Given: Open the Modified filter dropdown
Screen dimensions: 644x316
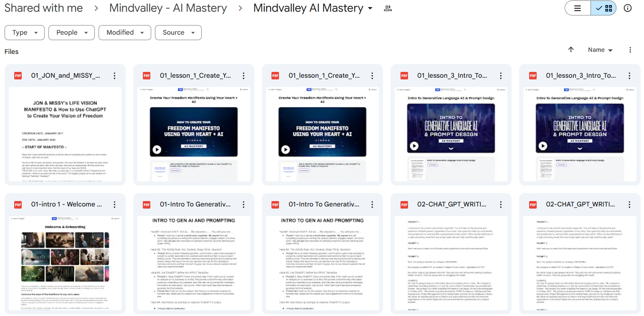Looking at the screenshot, I should point(124,33).
